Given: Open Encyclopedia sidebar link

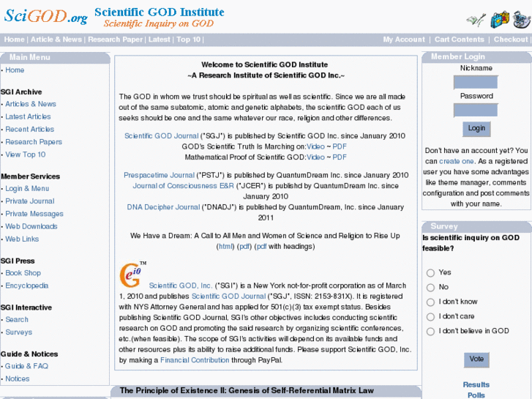Looking at the screenshot, I should tap(27, 286).
